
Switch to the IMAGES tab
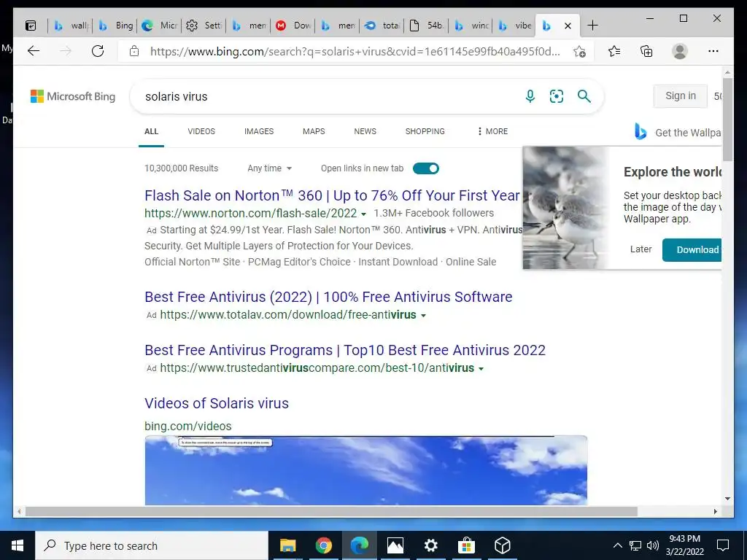point(259,131)
